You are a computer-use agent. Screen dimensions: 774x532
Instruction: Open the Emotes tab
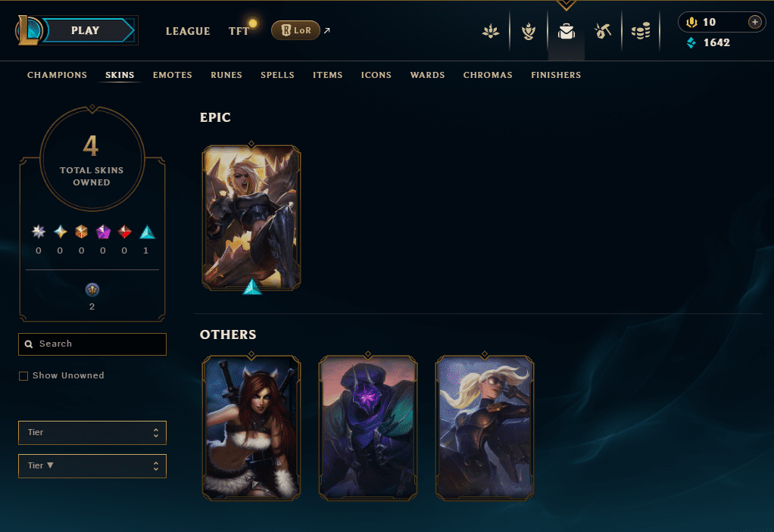(172, 75)
